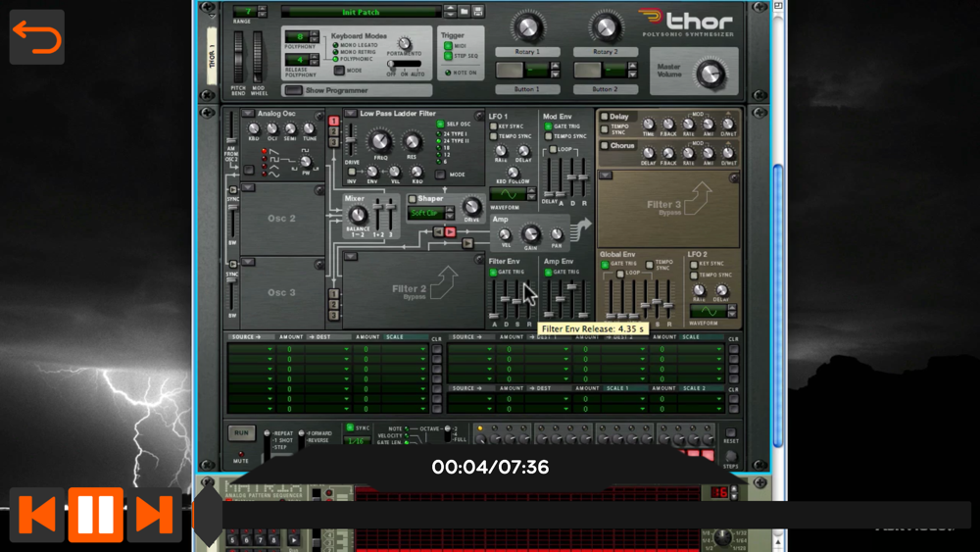Click the filter INV button
Image resolution: width=980 pixels, height=552 pixels.
point(352,172)
